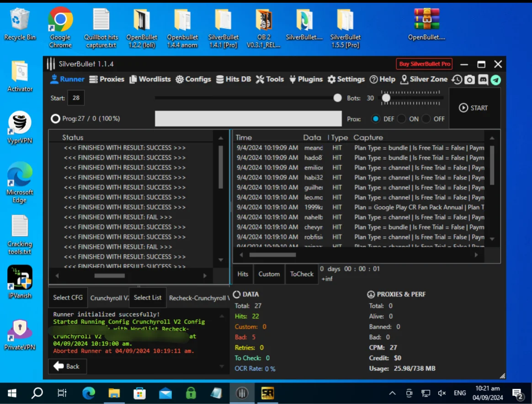The width and height of the screenshot is (532, 404).
Task: Switch to the ToCheck results tab
Action: point(302,274)
